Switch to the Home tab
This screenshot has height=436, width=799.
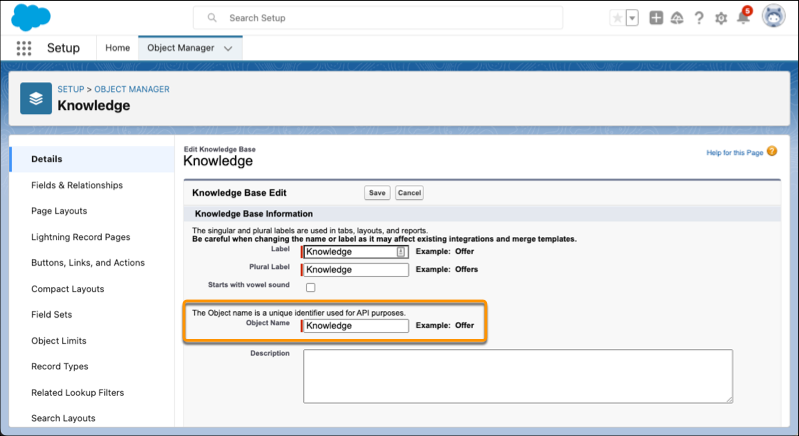tap(118, 48)
